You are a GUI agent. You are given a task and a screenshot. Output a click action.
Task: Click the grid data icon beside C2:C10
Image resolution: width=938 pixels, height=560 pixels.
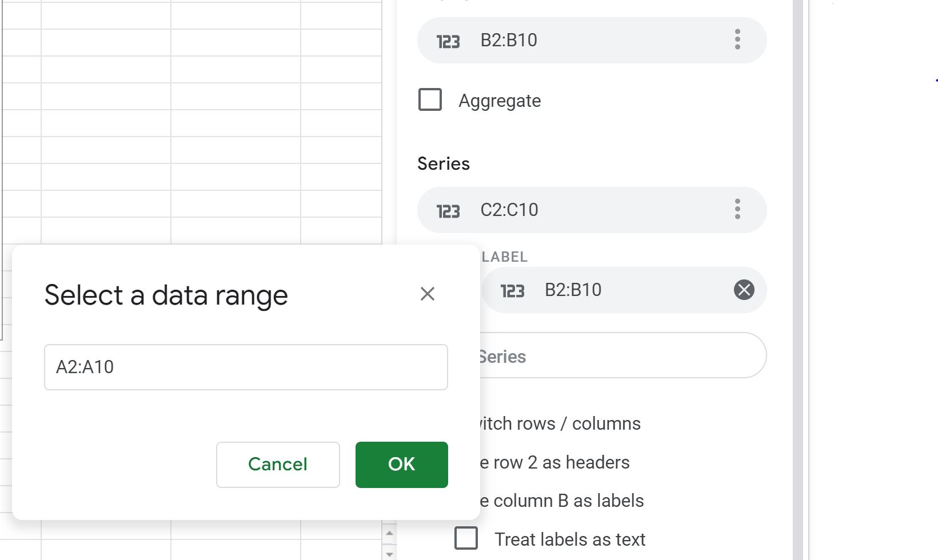448,210
